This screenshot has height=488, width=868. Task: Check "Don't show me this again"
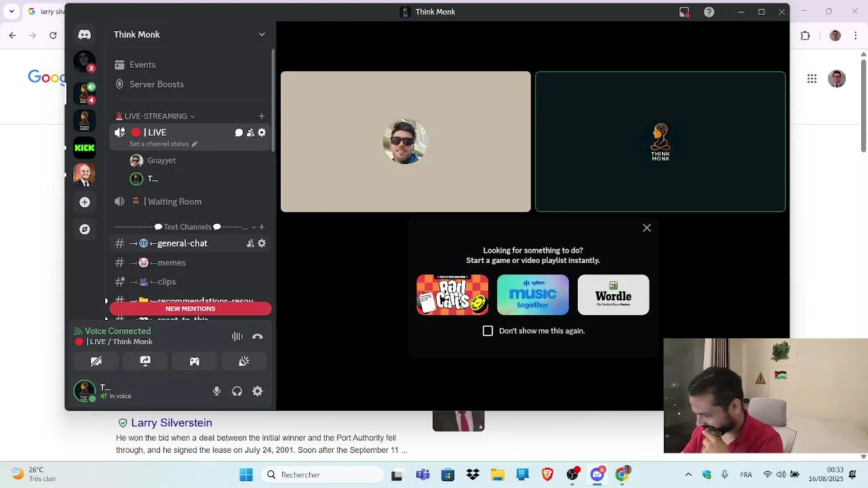click(488, 331)
